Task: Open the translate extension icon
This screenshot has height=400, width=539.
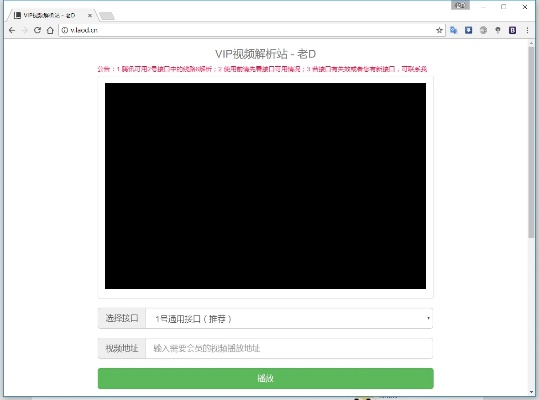Action: tap(453, 30)
